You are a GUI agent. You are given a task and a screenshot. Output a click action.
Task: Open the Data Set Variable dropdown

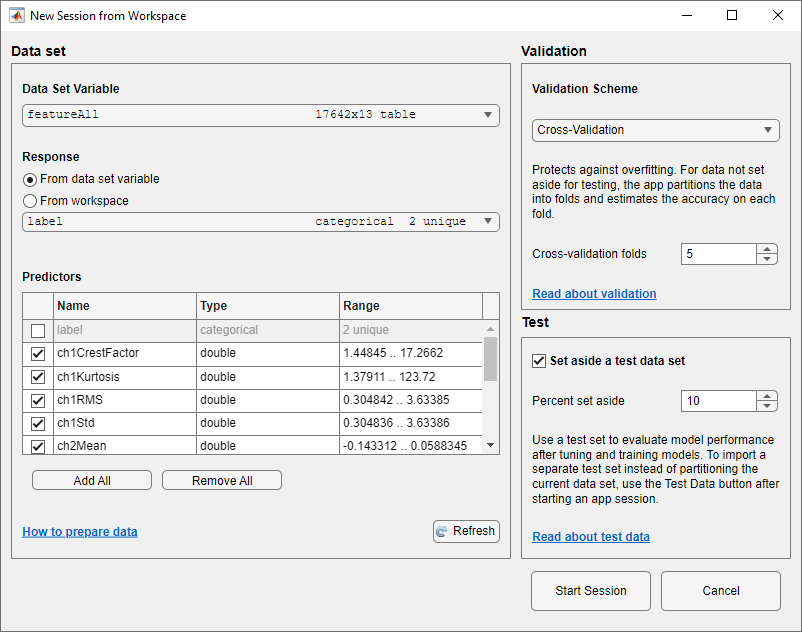pos(486,114)
